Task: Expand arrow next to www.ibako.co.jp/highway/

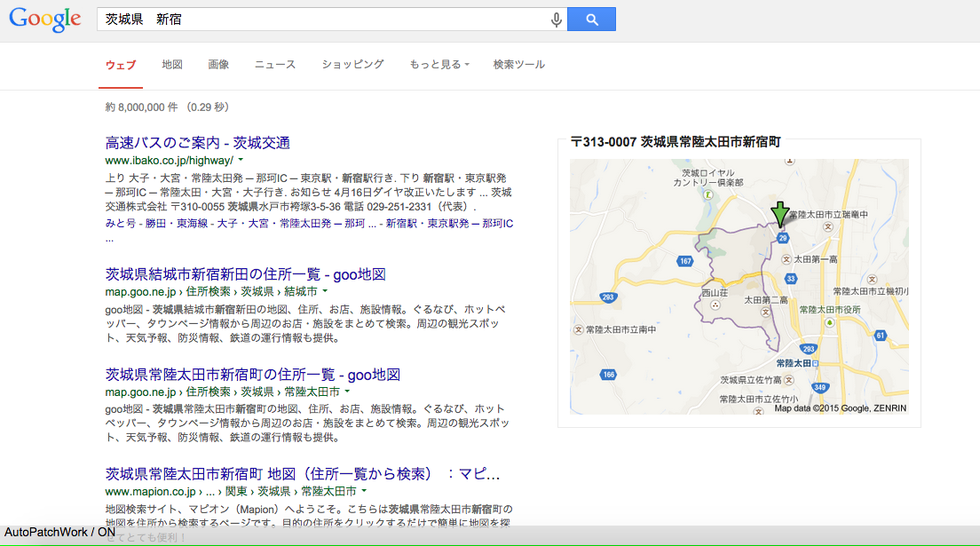Action: pos(241,160)
